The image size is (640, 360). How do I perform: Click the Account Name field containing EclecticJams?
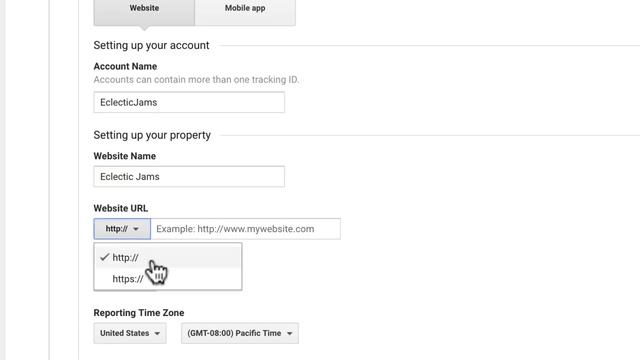[x=189, y=102]
